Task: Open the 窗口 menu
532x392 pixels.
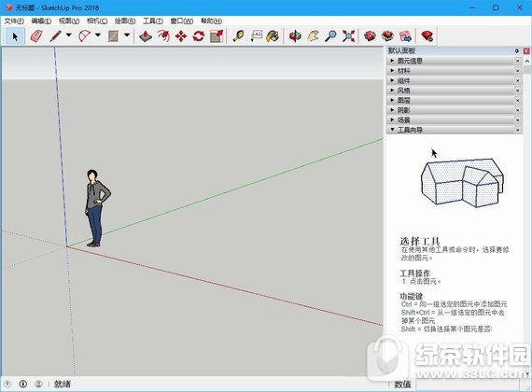Action: point(181,21)
